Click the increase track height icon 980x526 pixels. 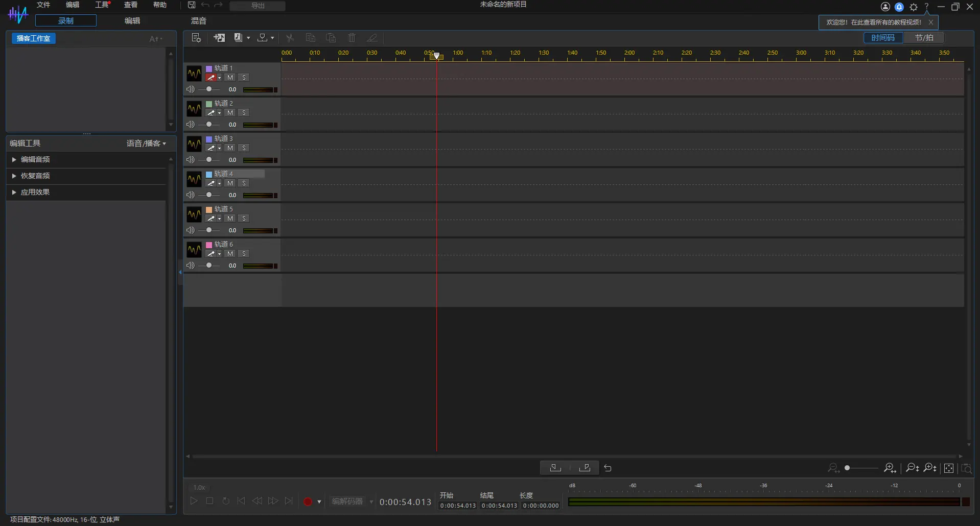point(930,468)
